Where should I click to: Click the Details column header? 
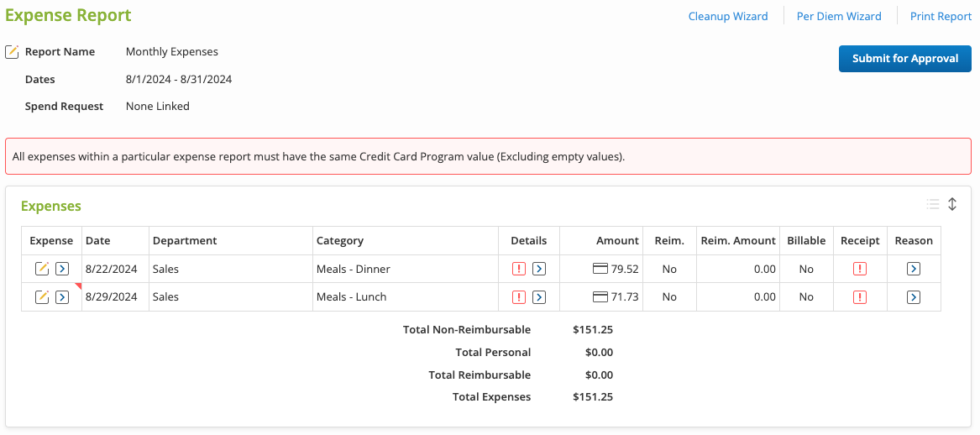529,241
